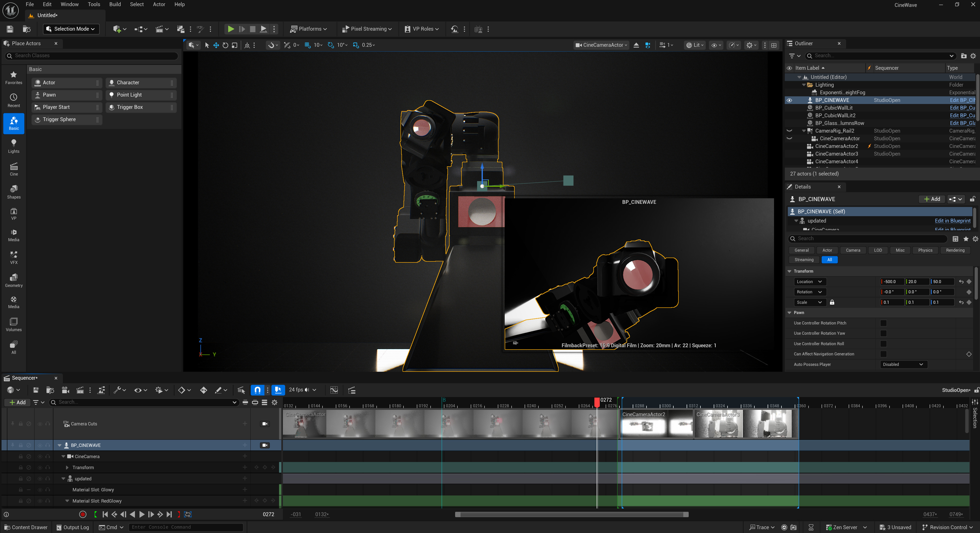The image size is (980, 533).
Task: Open the Actor menu
Action: pos(159,5)
